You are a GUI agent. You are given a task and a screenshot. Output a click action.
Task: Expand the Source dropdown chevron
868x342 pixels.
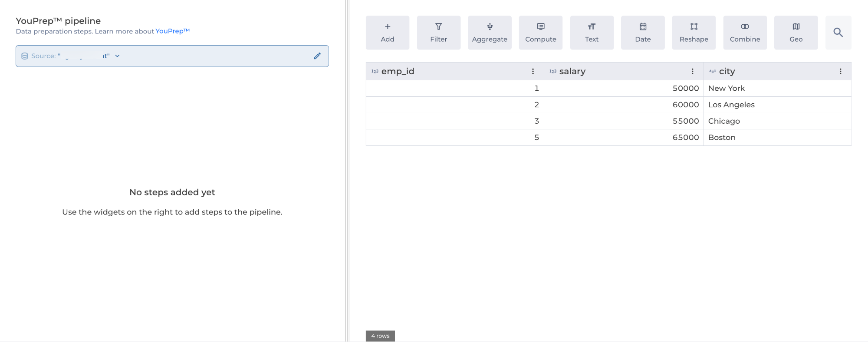tap(117, 56)
